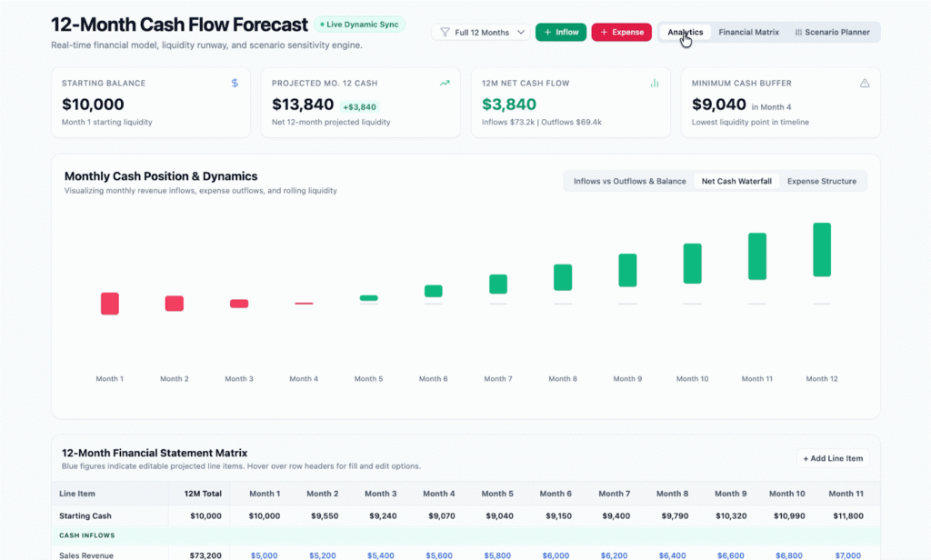Click the +$3,840 change badge
This screenshot has width=931, height=560.
click(360, 107)
